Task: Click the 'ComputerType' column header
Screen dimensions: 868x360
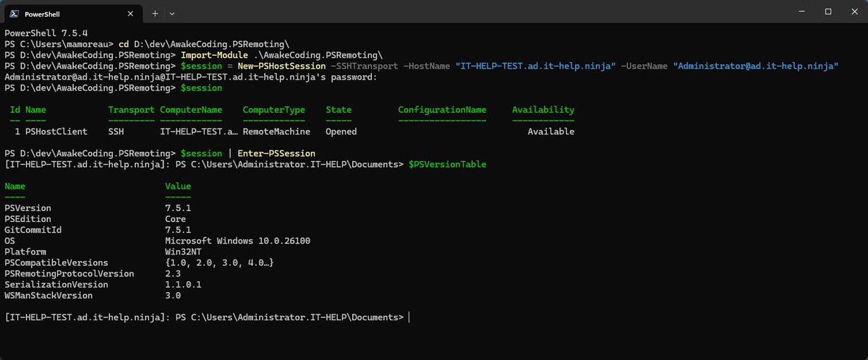Action: pos(274,110)
